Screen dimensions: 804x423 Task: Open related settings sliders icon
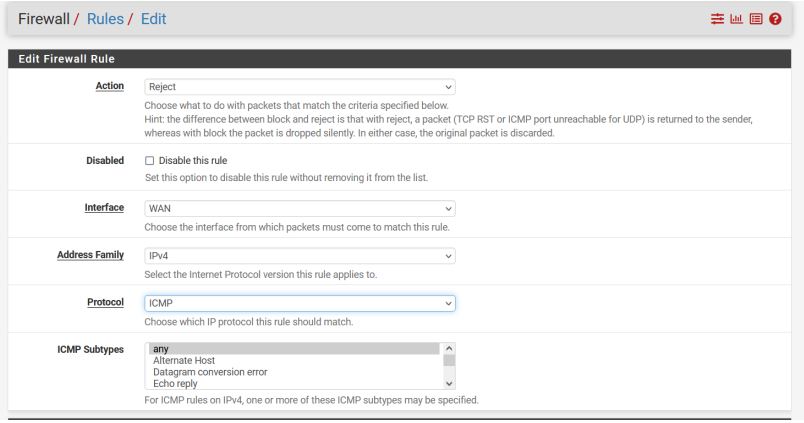tap(717, 19)
